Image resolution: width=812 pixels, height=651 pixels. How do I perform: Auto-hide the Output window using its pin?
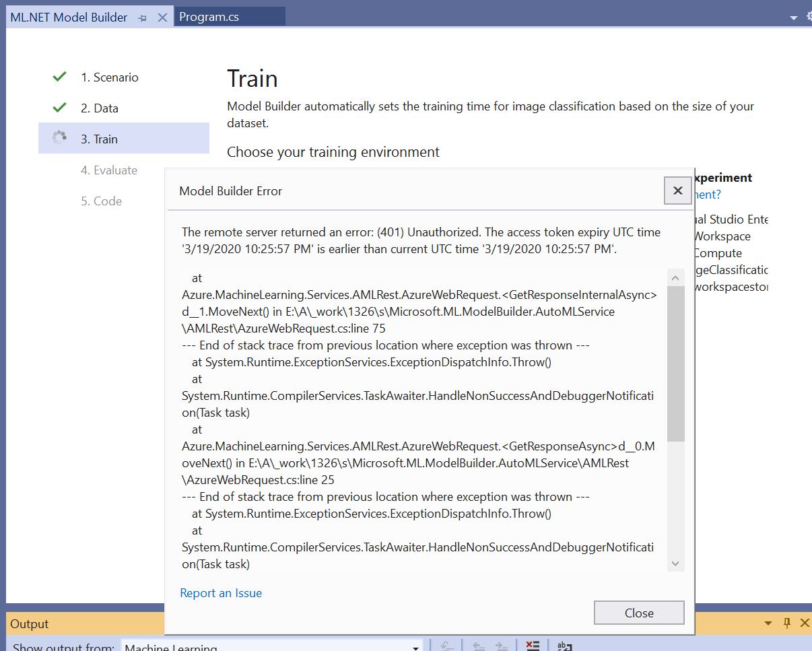click(787, 623)
